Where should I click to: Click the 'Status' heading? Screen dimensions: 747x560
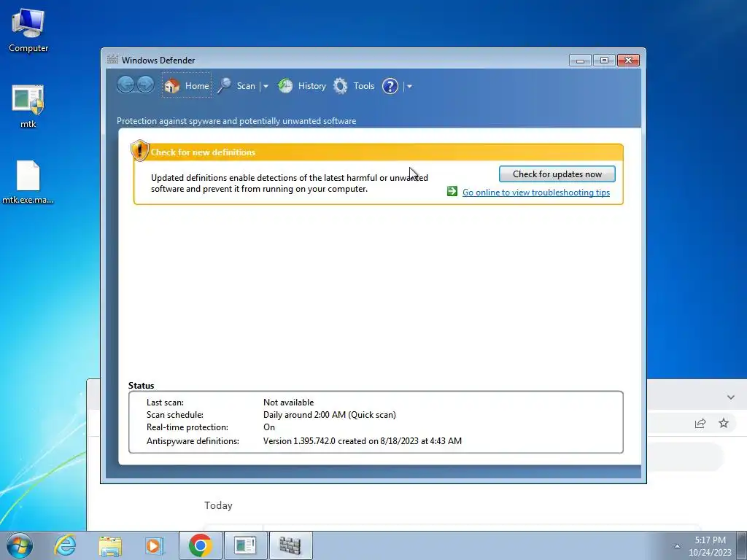point(141,386)
